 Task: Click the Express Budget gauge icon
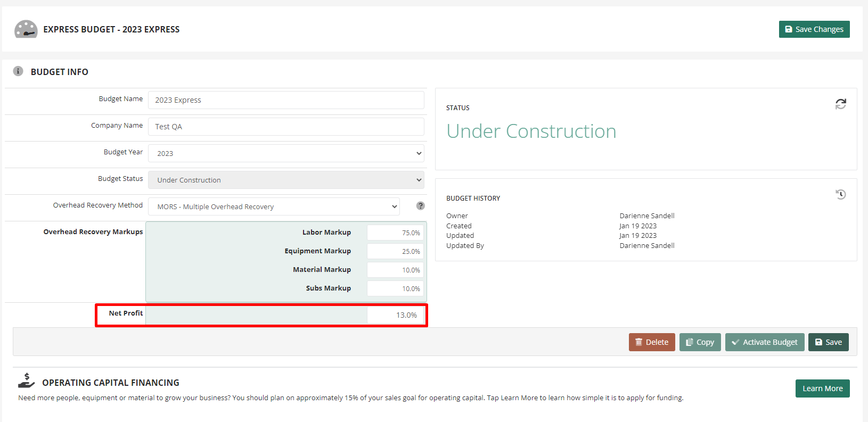pos(26,29)
